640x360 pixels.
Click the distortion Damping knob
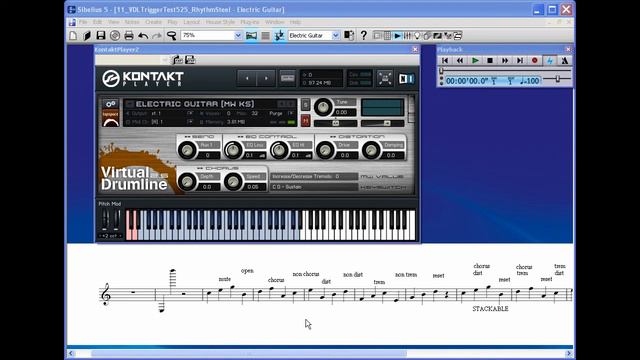coord(371,150)
